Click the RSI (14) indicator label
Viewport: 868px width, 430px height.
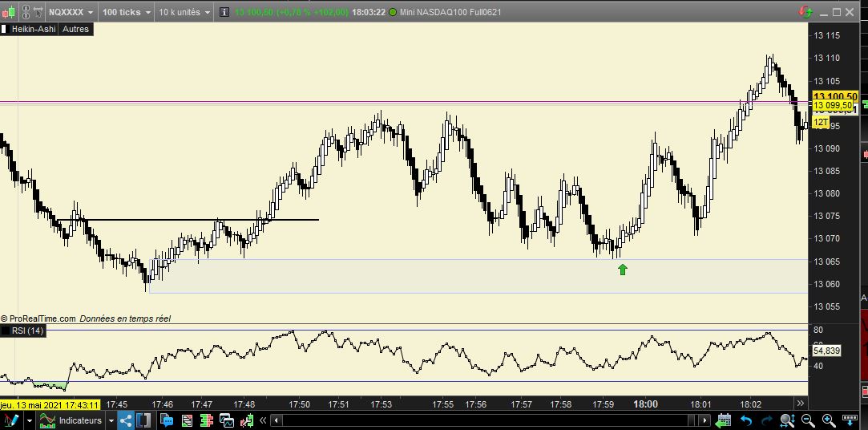tap(27, 331)
